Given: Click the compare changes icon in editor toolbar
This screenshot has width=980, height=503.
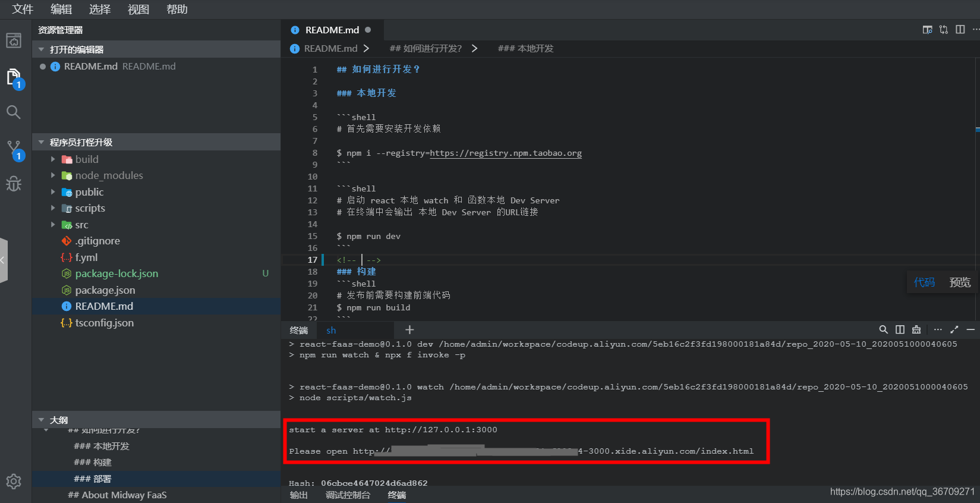Looking at the screenshot, I should point(944,30).
